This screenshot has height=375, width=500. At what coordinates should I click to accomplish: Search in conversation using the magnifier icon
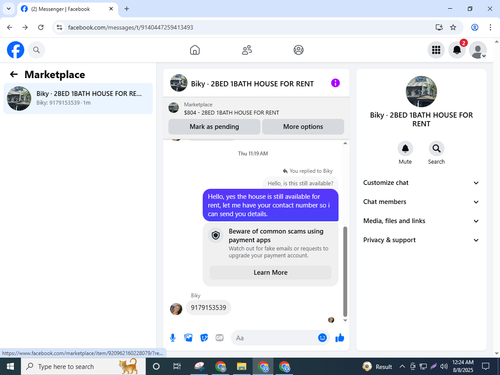tap(436, 148)
